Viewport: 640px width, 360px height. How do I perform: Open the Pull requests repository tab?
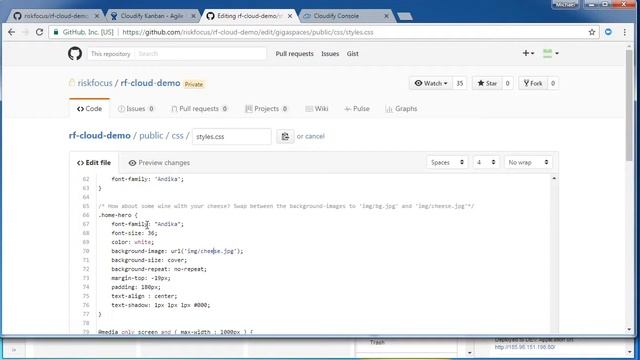[x=199, y=109]
